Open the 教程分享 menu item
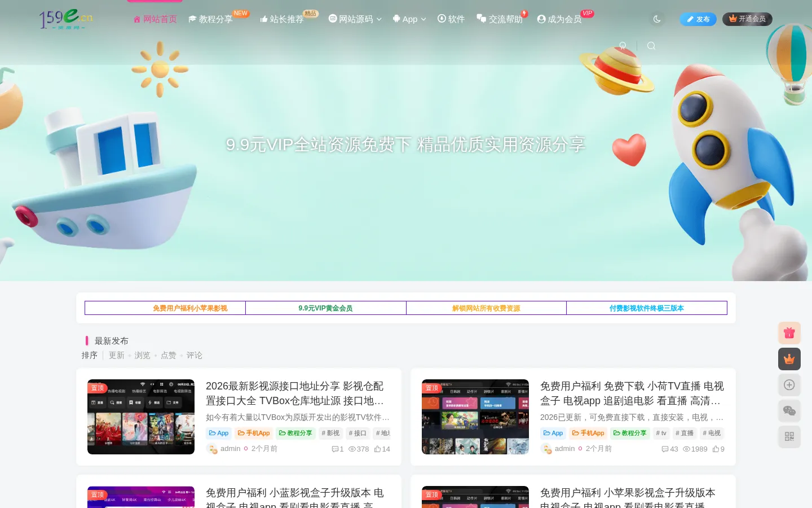Viewport: 812px width, 508px height. pyautogui.click(x=211, y=19)
